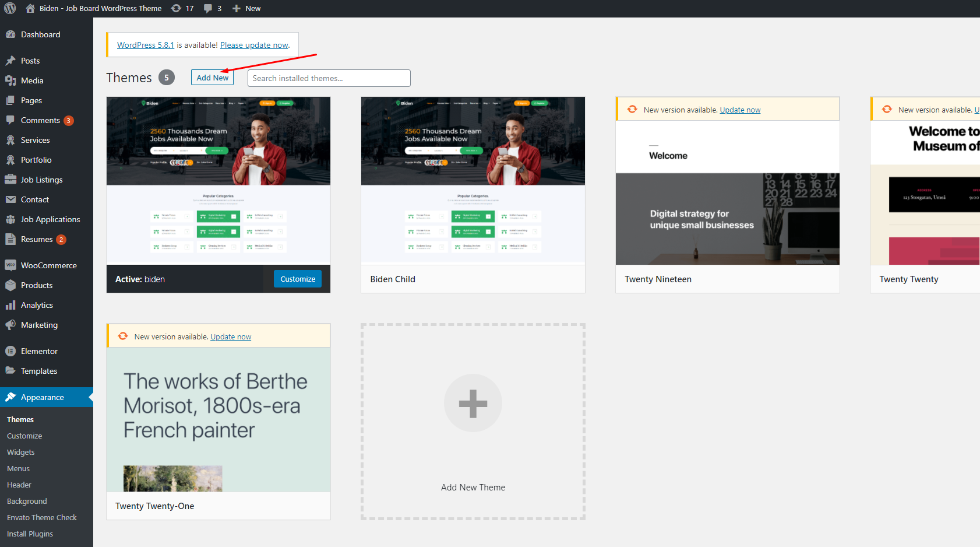Image resolution: width=980 pixels, height=547 pixels.
Task: Update Twenty Nineteen theme now
Action: click(740, 110)
